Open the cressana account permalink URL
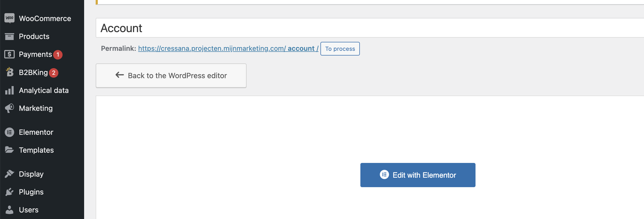This screenshot has height=219, width=644. coord(228,48)
